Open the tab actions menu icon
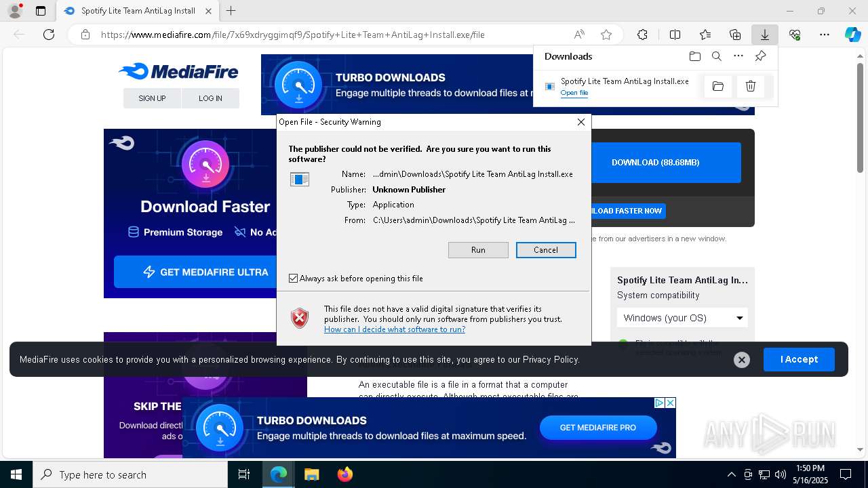This screenshot has width=868, height=488. coord(41,11)
